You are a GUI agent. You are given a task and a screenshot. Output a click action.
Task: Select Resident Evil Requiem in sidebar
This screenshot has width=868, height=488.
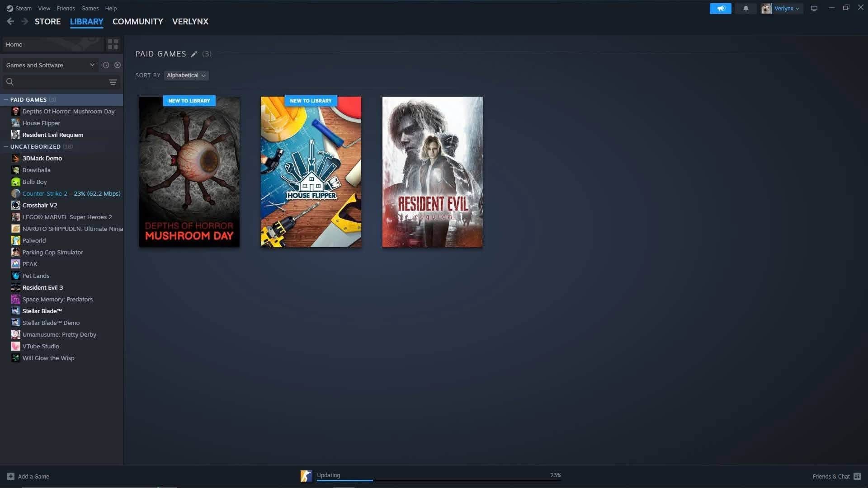pyautogui.click(x=61, y=135)
